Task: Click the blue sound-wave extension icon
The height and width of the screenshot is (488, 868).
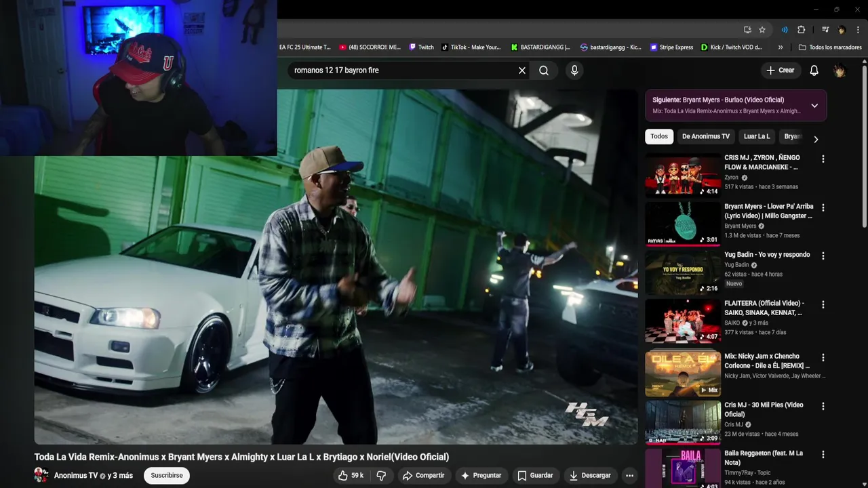Action: coord(785,30)
